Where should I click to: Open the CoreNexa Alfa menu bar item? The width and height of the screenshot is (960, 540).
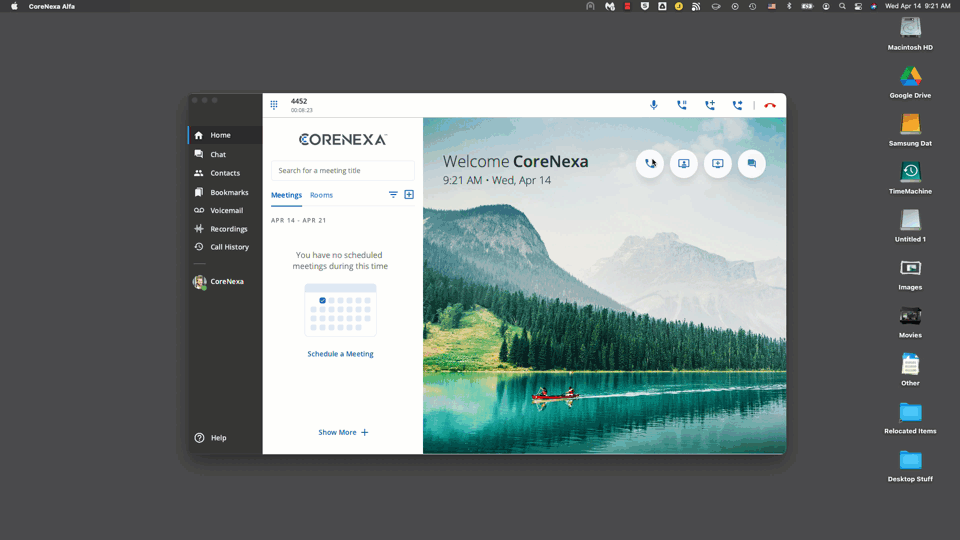pos(51,6)
